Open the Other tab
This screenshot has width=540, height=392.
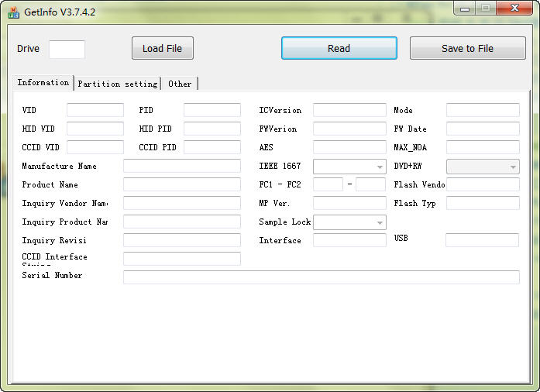(180, 84)
